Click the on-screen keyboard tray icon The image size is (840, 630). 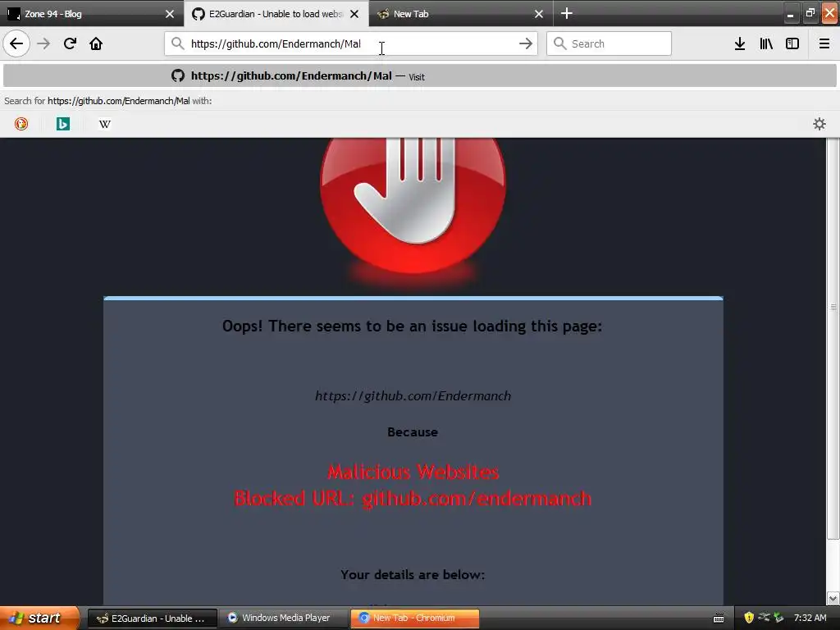tap(719, 619)
